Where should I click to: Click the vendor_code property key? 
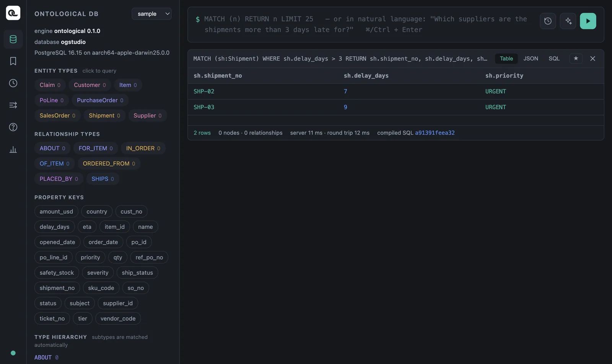pos(118,318)
